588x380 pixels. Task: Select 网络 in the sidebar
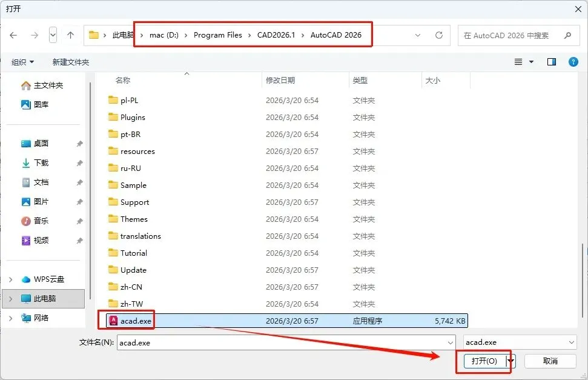pyautogui.click(x=35, y=318)
